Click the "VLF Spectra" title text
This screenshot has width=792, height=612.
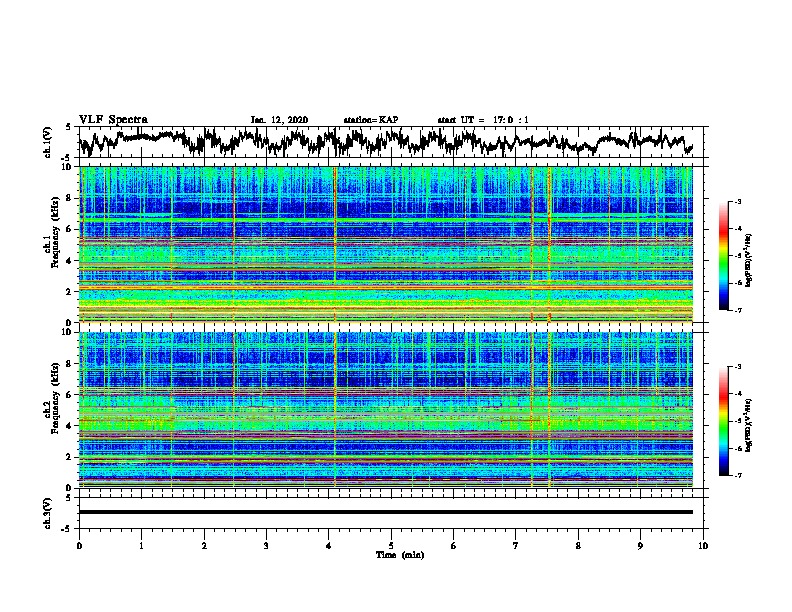click(113, 119)
